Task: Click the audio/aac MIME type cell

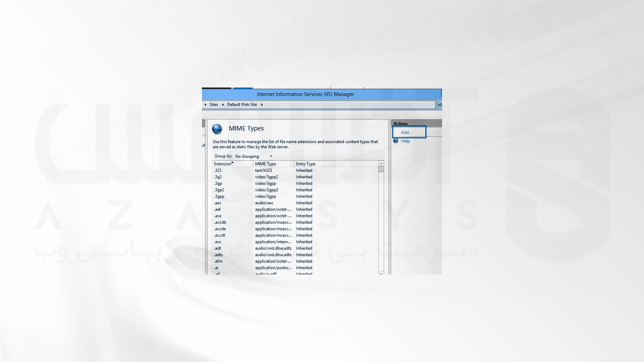Action: coord(264,203)
